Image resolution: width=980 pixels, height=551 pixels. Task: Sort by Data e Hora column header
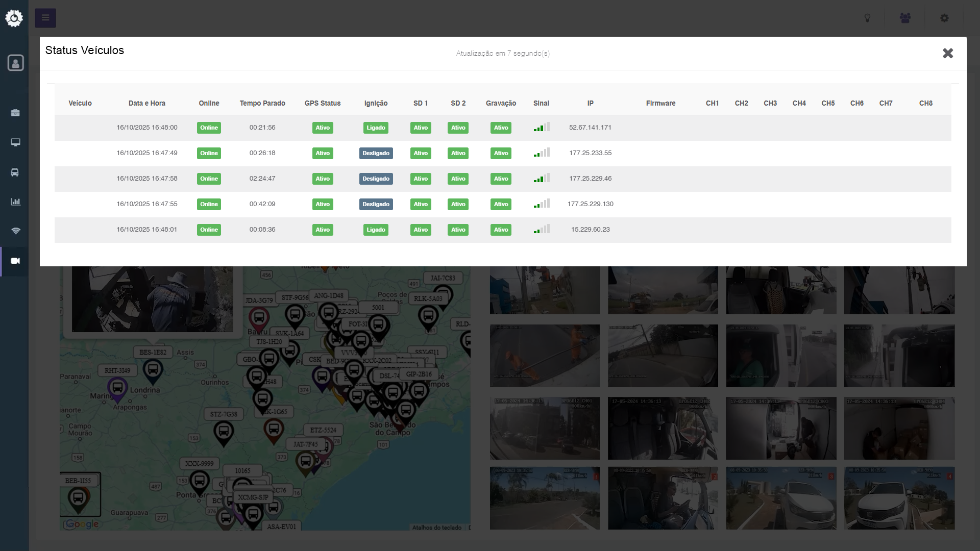(146, 103)
